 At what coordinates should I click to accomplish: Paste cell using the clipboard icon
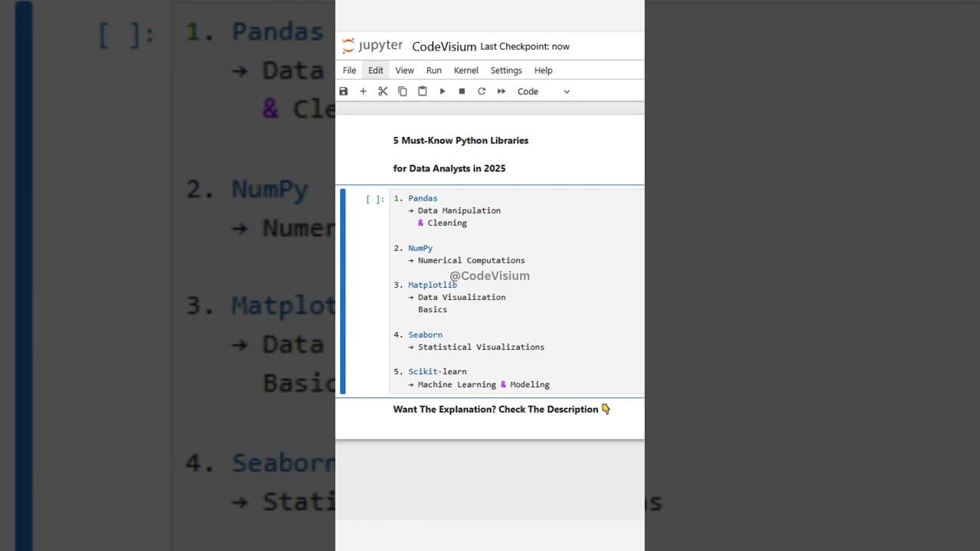click(x=423, y=91)
